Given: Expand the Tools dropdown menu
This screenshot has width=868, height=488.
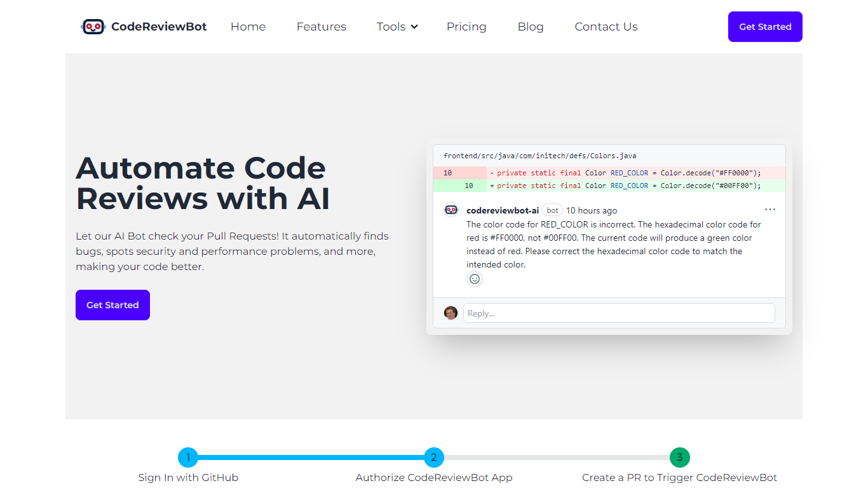Looking at the screenshot, I should coord(397,27).
